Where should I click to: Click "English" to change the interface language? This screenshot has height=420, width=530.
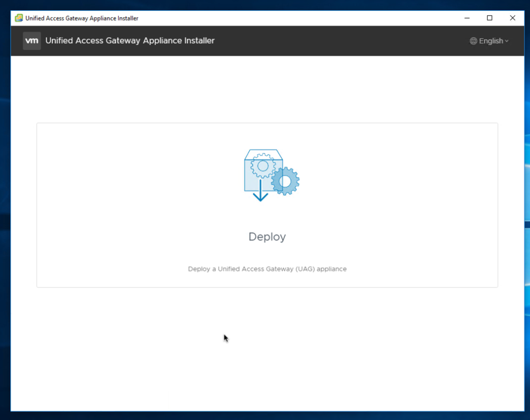pyautogui.click(x=491, y=41)
